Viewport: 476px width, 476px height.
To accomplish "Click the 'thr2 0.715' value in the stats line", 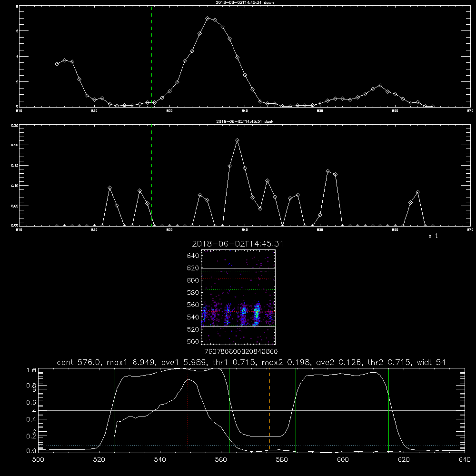I will tap(390, 362).
